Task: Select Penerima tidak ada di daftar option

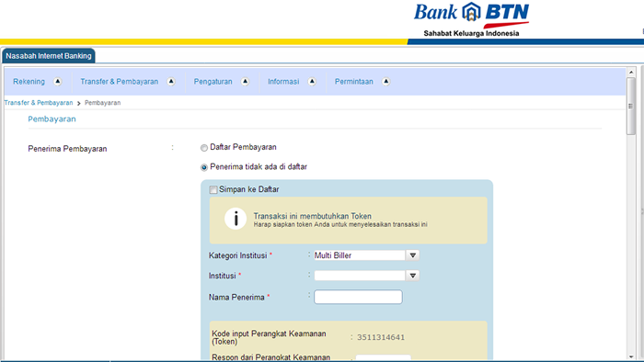Action: pyautogui.click(x=203, y=167)
